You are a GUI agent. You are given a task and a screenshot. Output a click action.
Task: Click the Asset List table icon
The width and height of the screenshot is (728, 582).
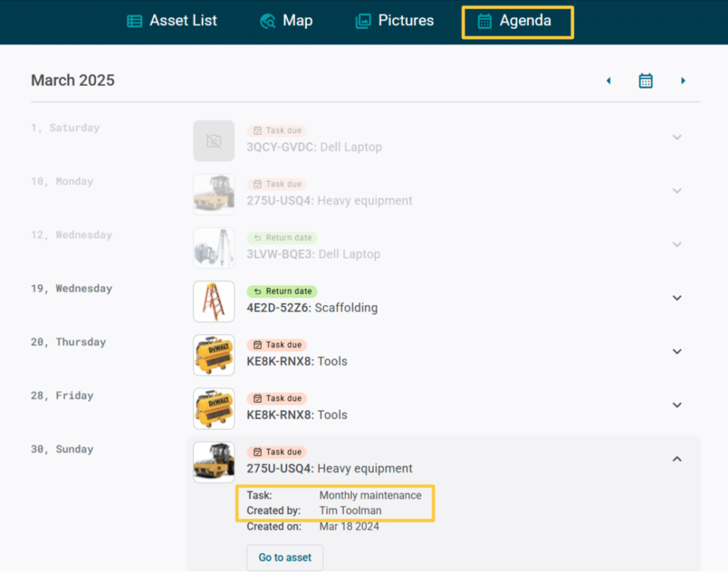134,21
